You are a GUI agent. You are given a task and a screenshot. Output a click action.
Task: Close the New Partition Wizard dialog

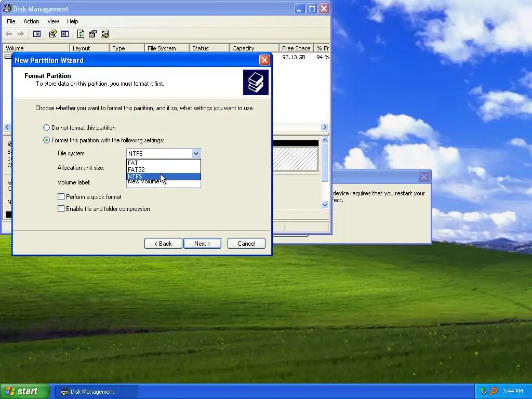[x=264, y=60]
